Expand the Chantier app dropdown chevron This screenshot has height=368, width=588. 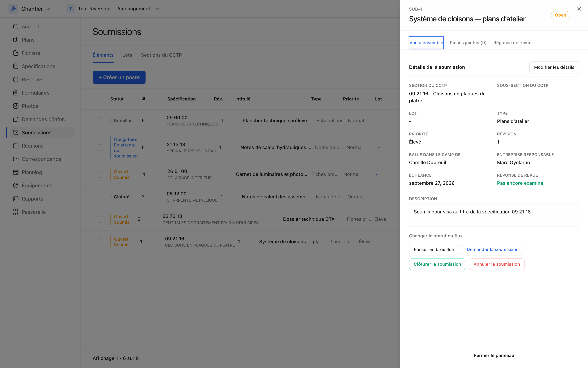pos(48,9)
